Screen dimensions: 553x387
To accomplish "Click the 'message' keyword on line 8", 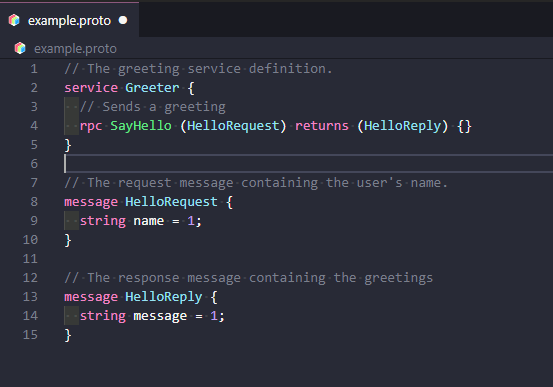I will pyautogui.click(x=91, y=202).
